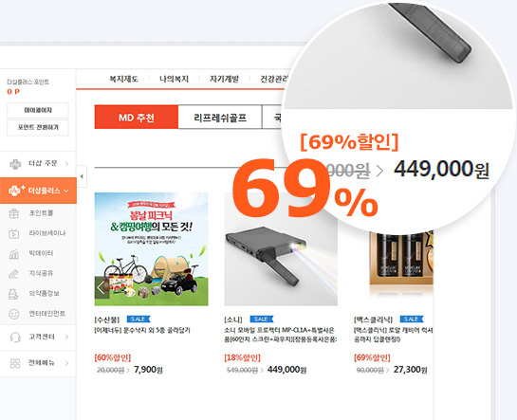Open the 복지제도 menu item

(123, 79)
